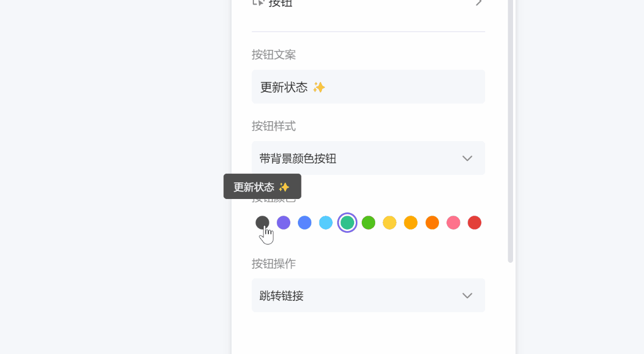Image resolution: width=644 pixels, height=354 pixels.
Task: Click the 更新状态 ✨ tooltip label
Action: [262, 186]
